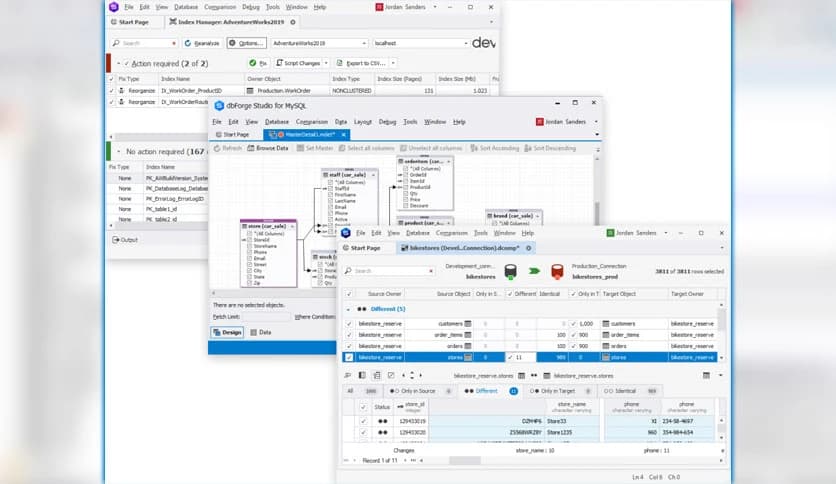Switch to Design view button
This screenshot has height=484, width=836.
[227, 332]
